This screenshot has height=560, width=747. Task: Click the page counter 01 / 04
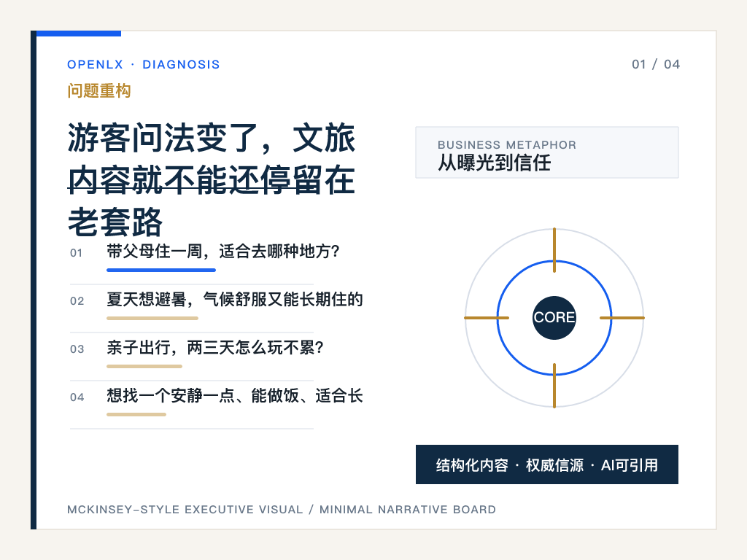[x=656, y=64]
